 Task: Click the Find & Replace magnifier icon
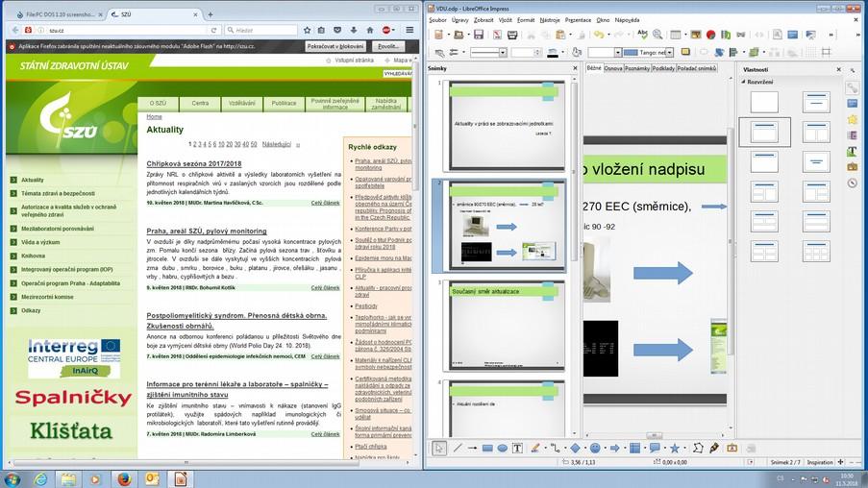(657, 35)
